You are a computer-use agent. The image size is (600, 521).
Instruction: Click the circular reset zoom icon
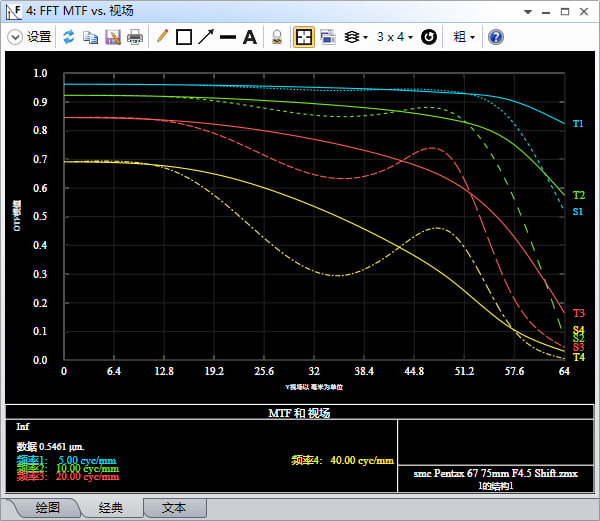coord(429,37)
